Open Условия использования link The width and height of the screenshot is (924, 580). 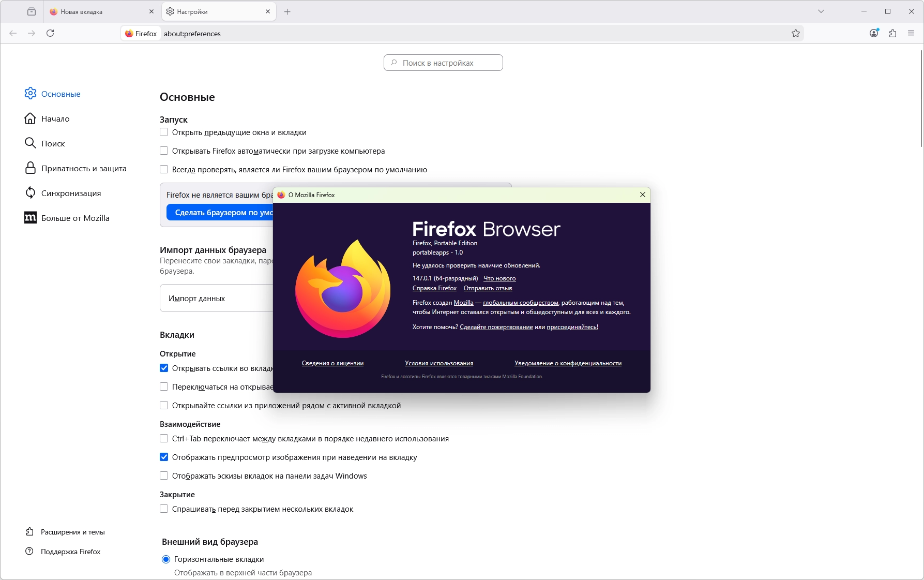(x=439, y=363)
